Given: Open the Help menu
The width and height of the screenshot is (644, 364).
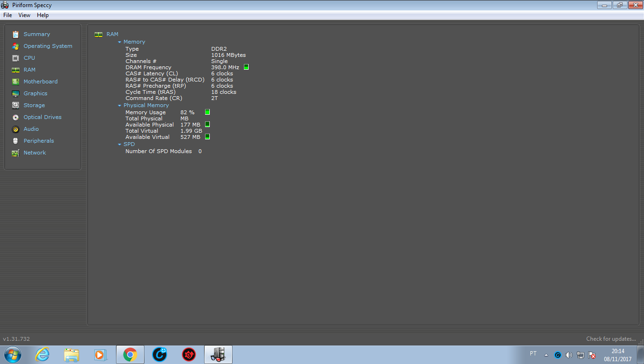Looking at the screenshot, I should click(x=43, y=15).
